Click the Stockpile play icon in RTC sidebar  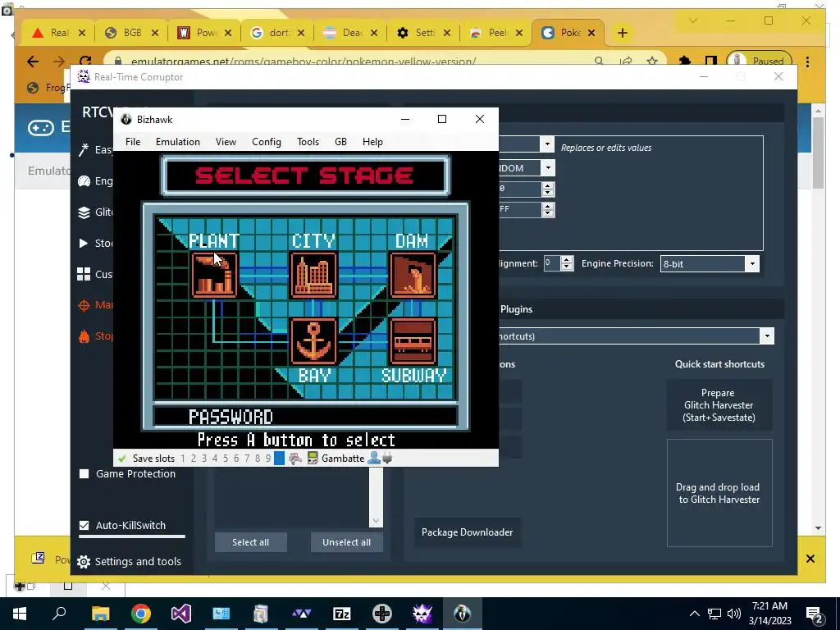(84, 243)
